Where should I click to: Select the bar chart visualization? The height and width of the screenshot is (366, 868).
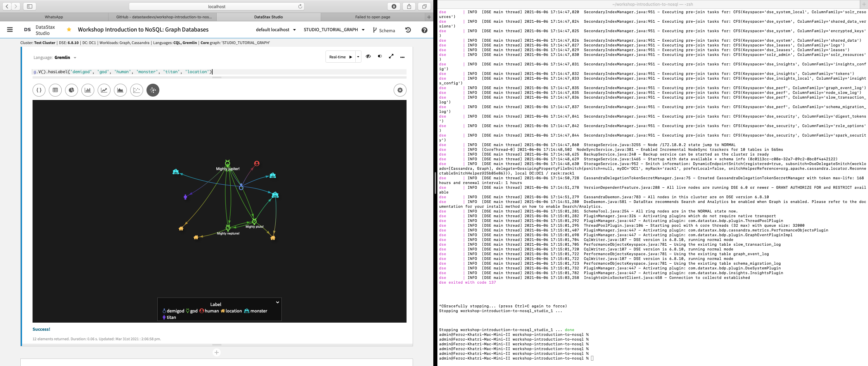(x=88, y=90)
